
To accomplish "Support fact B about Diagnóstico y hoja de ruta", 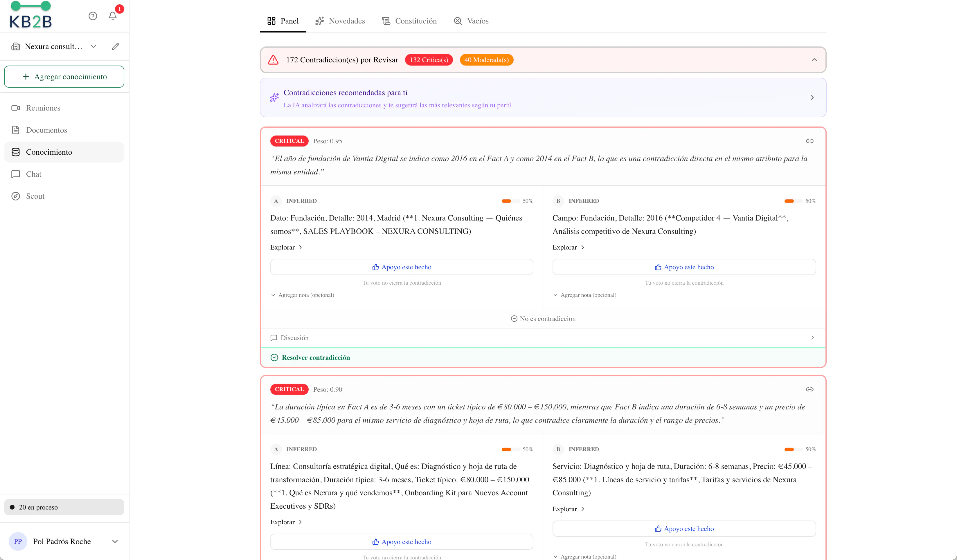I will pos(684,529).
